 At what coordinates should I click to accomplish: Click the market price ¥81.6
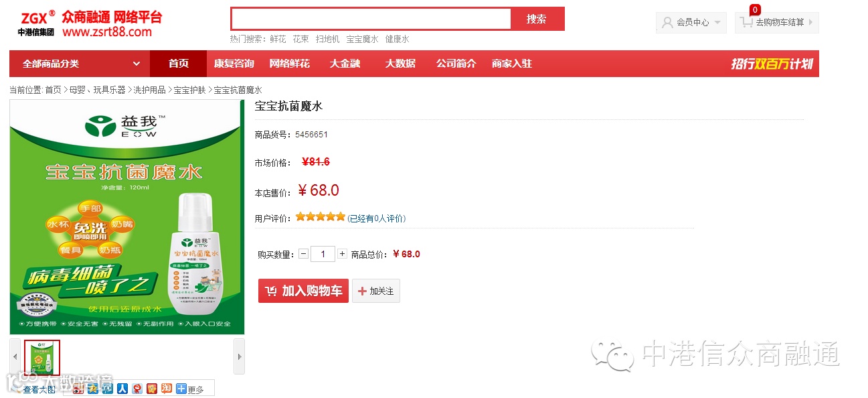(316, 161)
